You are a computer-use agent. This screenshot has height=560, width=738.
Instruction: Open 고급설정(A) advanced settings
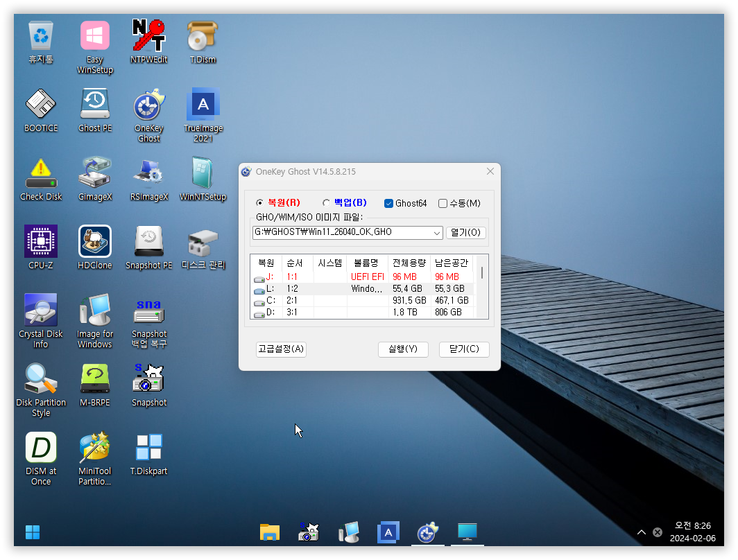[x=281, y=349]
